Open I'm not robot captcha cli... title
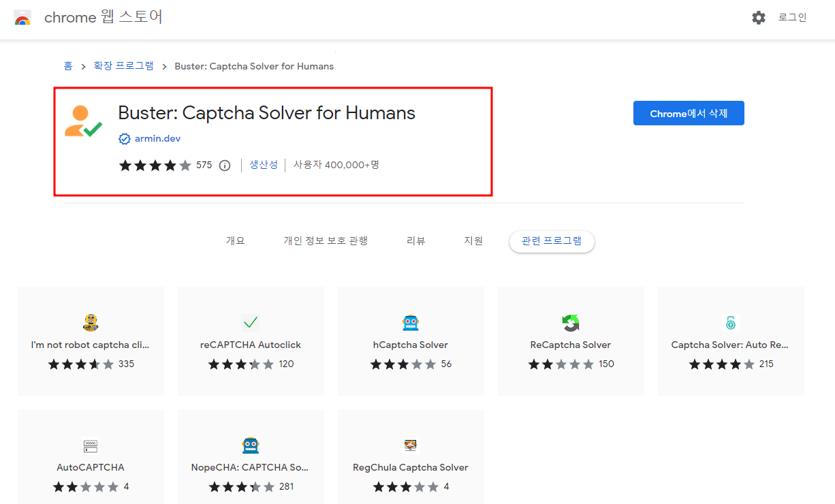 point(91,345)
